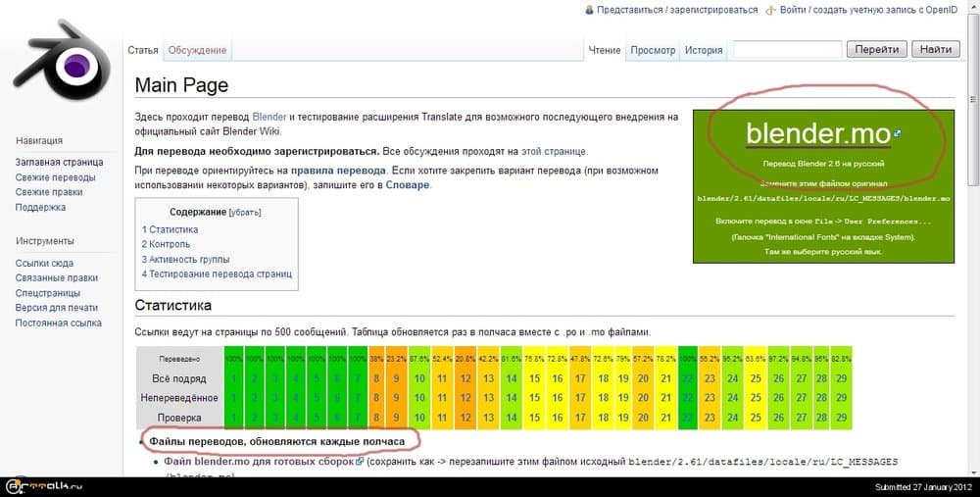Image resolution: width=980 pixels, height=497 pixels.
Task: Follow the Словаре link in the intro
Action: [x=407, y=185]
